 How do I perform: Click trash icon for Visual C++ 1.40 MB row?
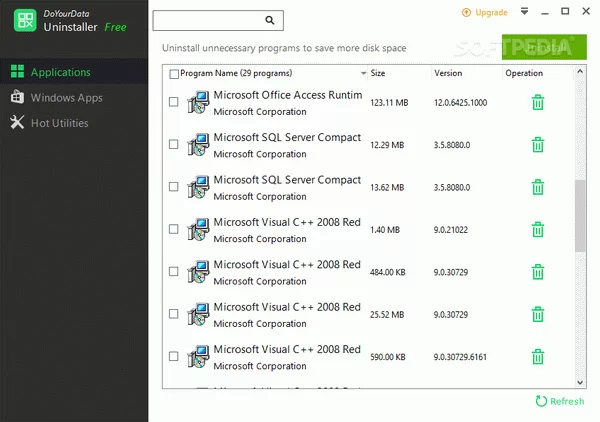538,230
